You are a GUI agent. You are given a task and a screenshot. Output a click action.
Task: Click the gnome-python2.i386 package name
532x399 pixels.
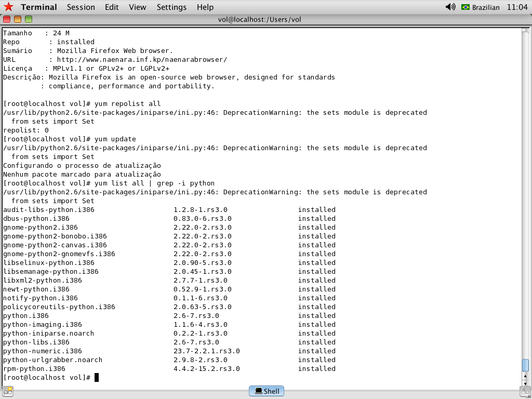point(41,228)
